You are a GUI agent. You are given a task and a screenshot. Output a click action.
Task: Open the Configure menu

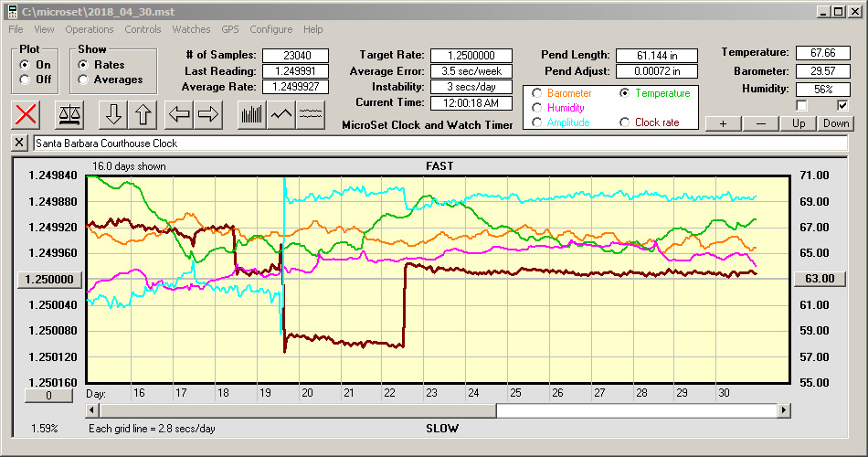pos(270,29)
